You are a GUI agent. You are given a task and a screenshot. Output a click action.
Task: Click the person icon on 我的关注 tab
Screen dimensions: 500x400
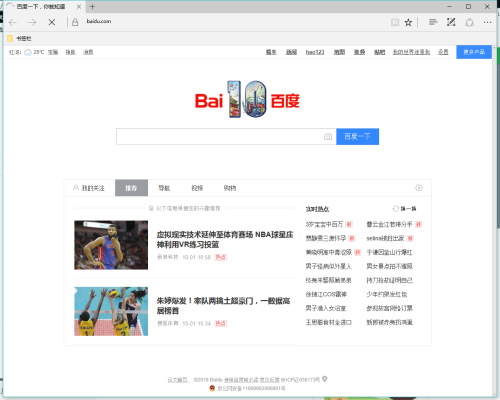pos(76,188)
